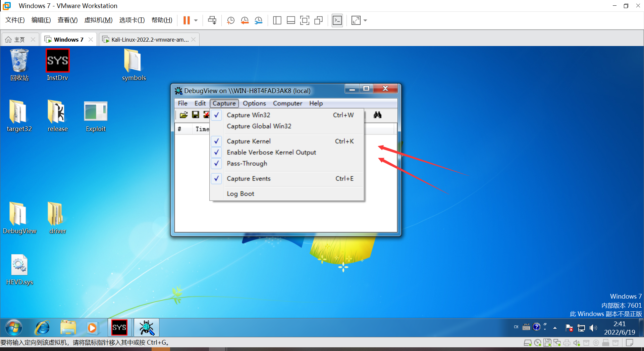This screenshot has height=351, width=644.
Task: Click the Windows Start orb
Action: click(14, 328)
